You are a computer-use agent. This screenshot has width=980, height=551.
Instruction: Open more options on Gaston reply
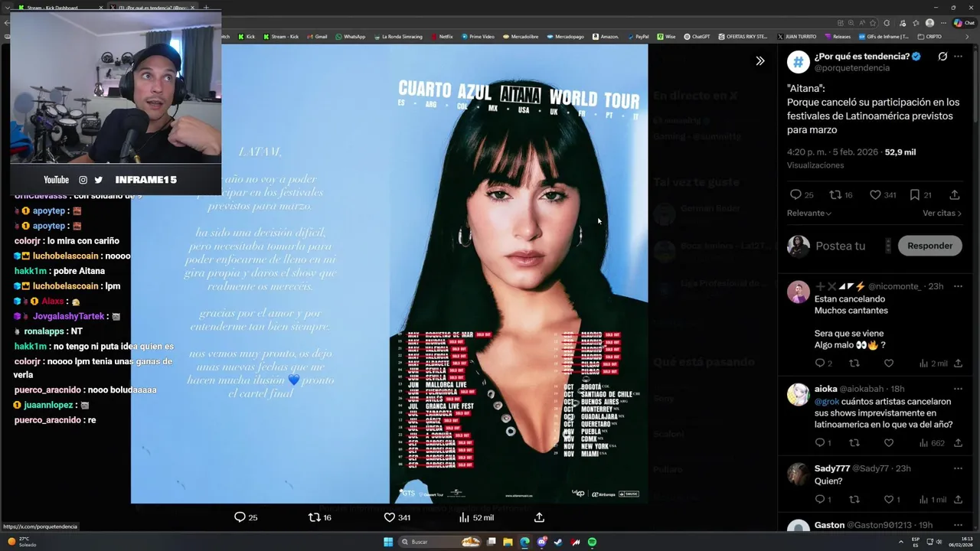click(x=958, y=525)
